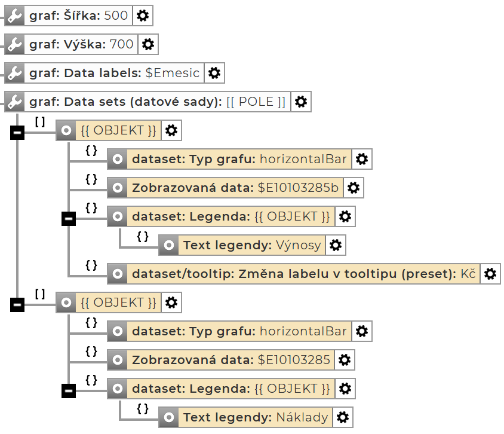
Task: Select the first Typ grafu horizontalBar item
Action: tap(239, 159)
